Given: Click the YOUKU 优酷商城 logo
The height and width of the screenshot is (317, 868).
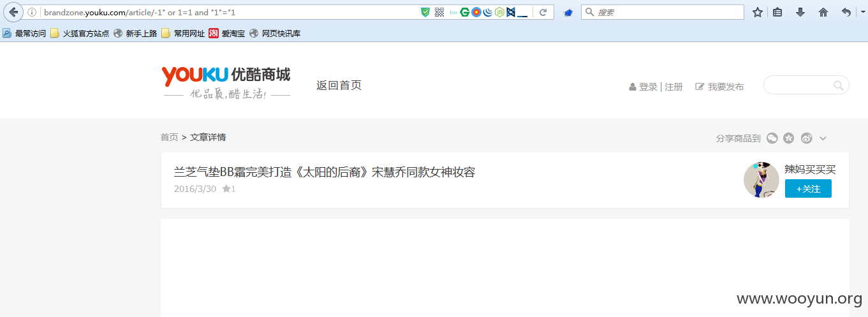Looking at the screenshot, I should coord(226,83).
